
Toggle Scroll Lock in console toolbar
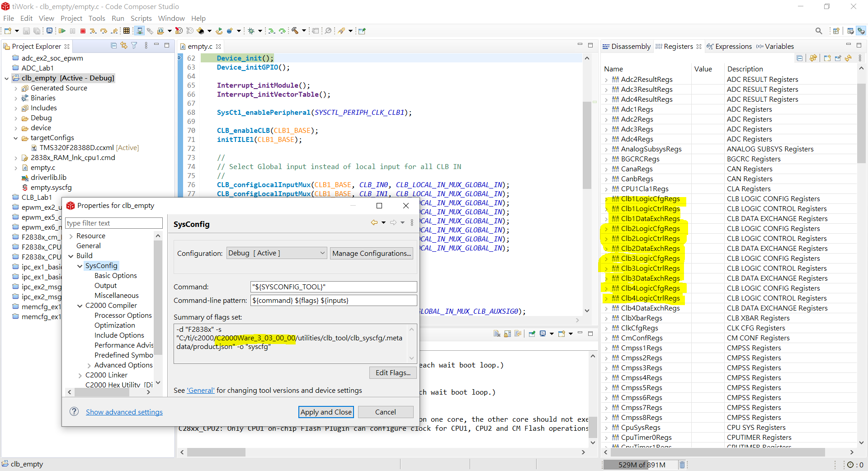click(507, 334)
